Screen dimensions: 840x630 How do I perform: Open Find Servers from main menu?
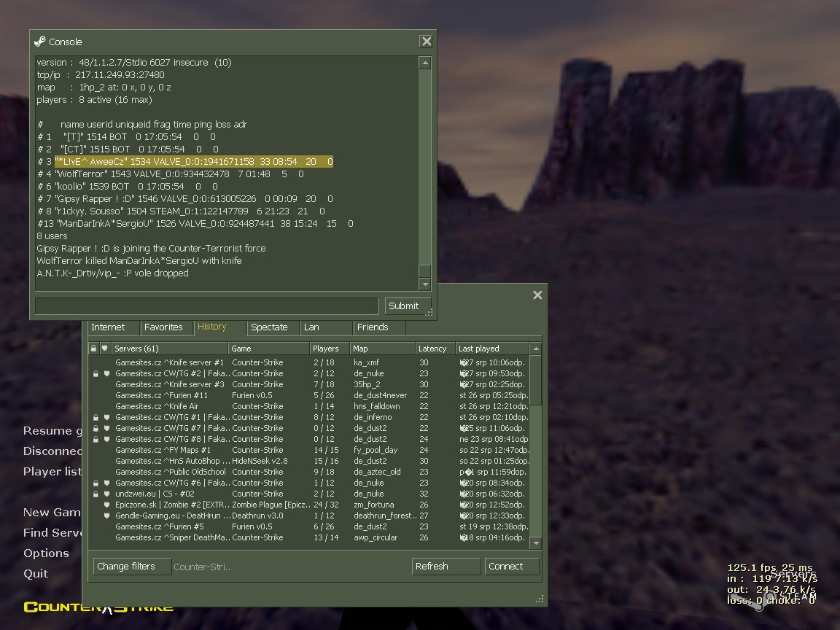click(52, 532)
